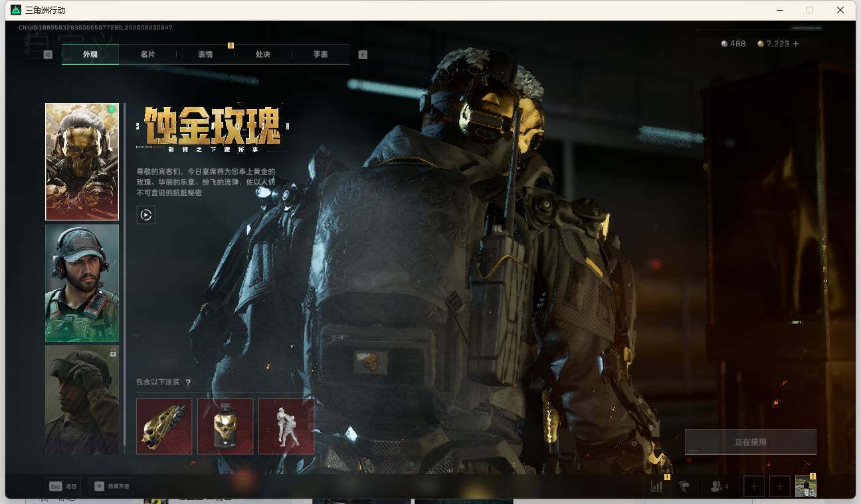Image resolution: width=861 pixels, height=504 pixels.
Task: Open the 表情 tab
Action: (x=205, y=54)
